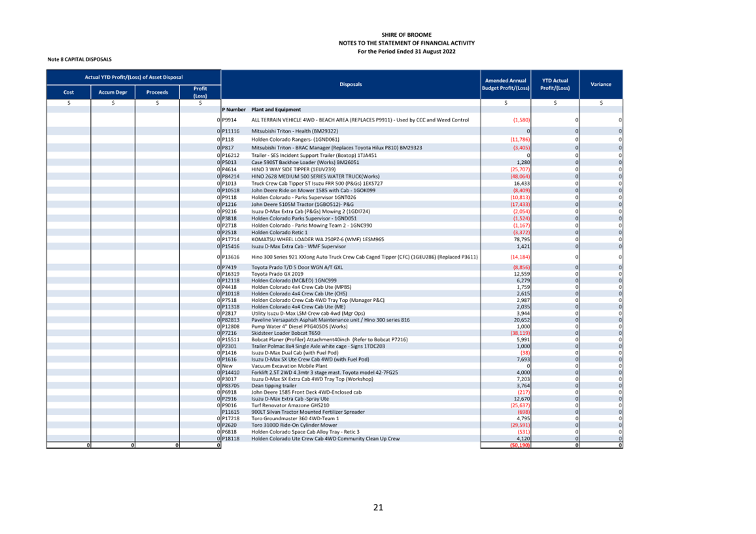Select 'Skidsteer Loader Bobcat T650' description
Image resolution: width=756 pixels, height=534 pixels.
(285, 333)
